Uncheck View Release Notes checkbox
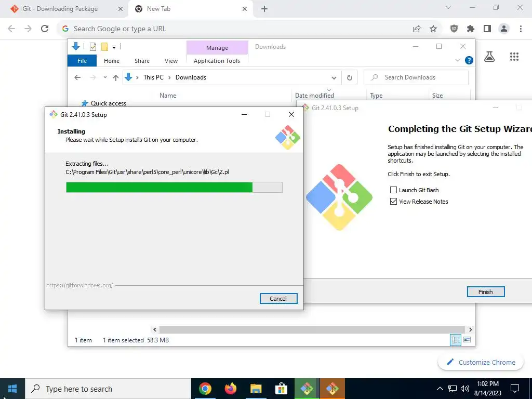 point(393,202)
